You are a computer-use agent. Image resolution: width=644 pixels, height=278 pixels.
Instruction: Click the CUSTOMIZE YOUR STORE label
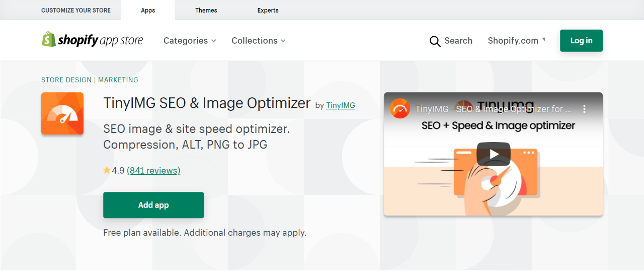76,10
